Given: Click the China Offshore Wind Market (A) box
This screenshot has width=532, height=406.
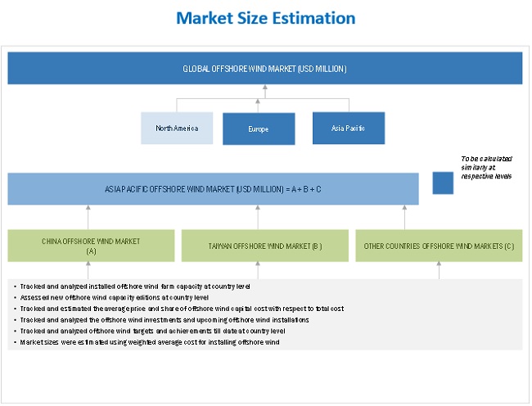Looking at the screenshot, I should (x=91, y=246).
